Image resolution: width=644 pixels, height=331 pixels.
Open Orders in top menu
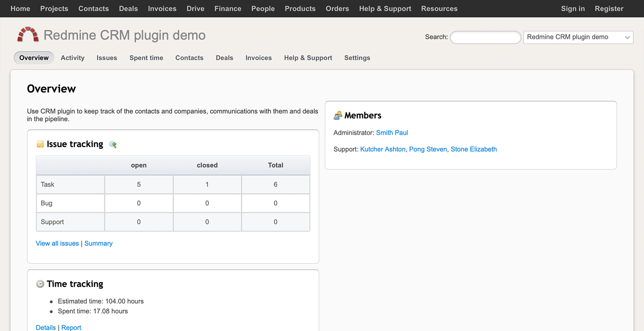coord(338,8)
